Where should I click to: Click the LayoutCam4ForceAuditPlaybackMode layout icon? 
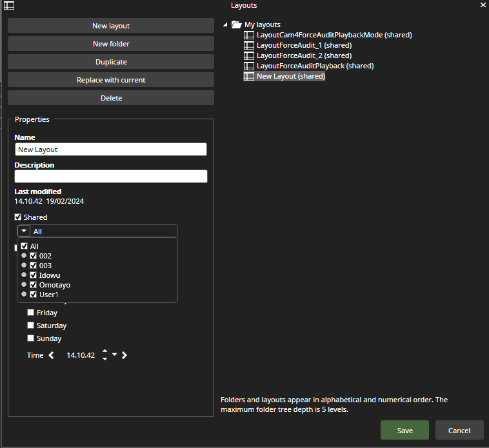pyautogui.click(x=249, y=35)
